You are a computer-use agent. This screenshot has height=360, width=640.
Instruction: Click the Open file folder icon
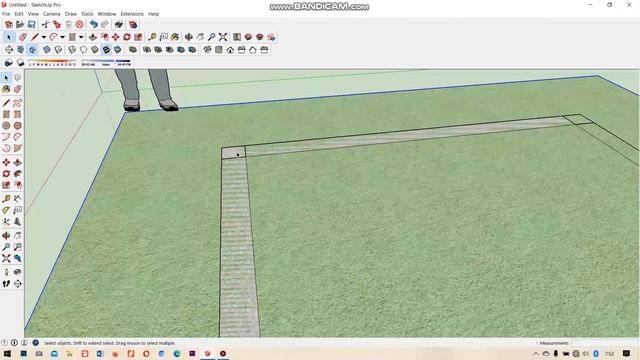20,24
